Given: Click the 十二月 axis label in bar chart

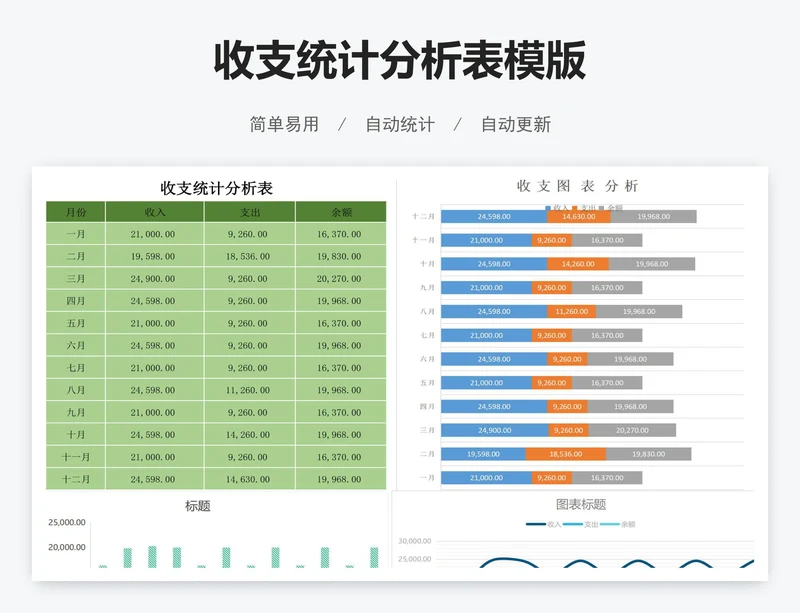Looking at the screenshot, I should (423, 216).
